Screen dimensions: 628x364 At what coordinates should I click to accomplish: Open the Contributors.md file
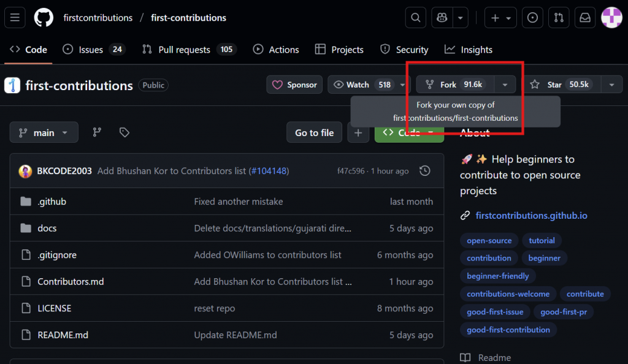click(x=71, y=282)
